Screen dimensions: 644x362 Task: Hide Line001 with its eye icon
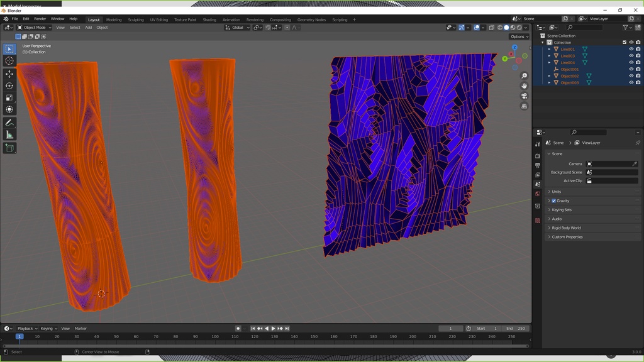pos(631,49)
